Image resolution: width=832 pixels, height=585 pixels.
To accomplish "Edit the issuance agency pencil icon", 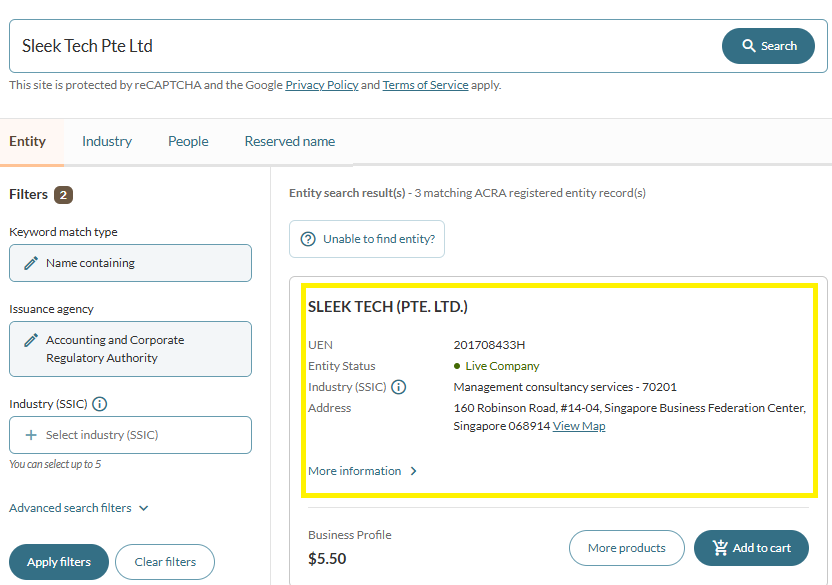I will pyautogui.click(x=31, y=340).
